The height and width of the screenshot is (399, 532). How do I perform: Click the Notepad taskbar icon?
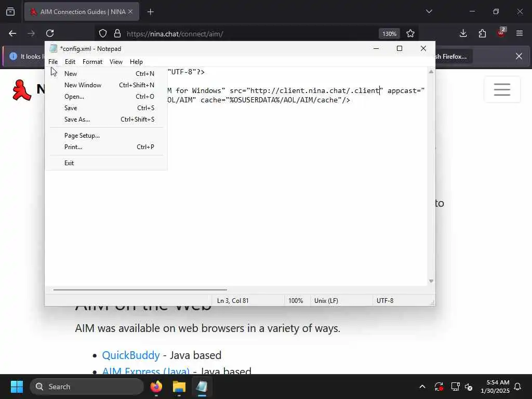point(202,387)
